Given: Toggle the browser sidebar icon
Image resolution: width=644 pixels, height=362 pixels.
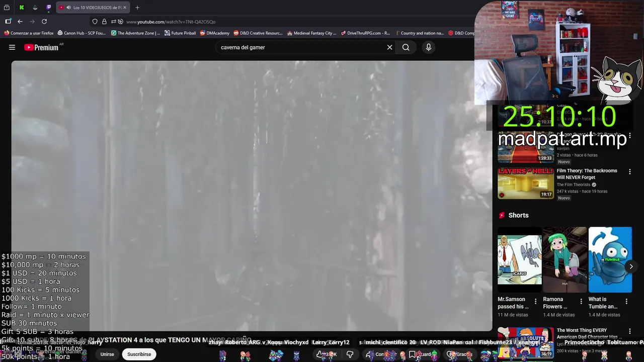Looking at the screenshot, I should click(x=8, y=22).
